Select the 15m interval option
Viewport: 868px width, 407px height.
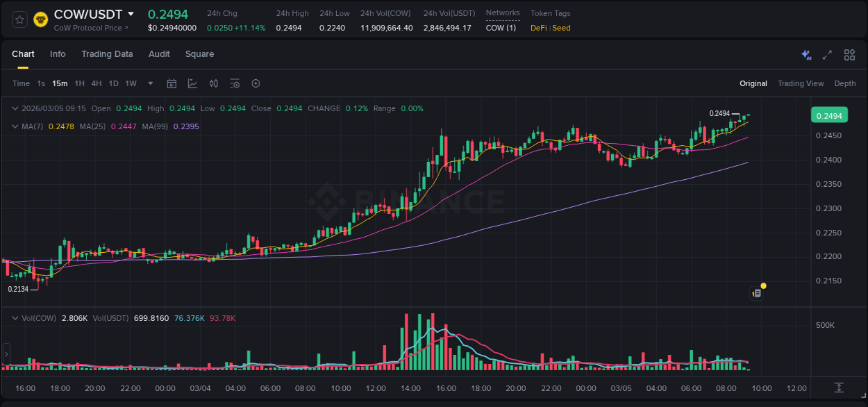tap(60, 83)
